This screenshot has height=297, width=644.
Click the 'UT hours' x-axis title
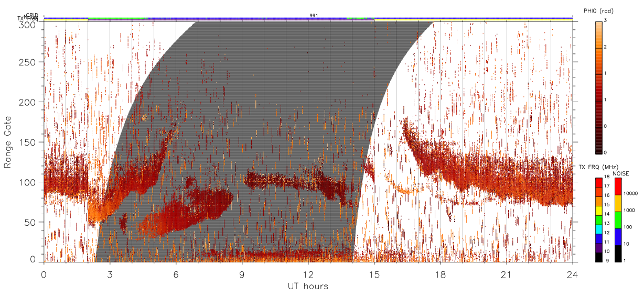pyautogui.click(x=308, y=287)
